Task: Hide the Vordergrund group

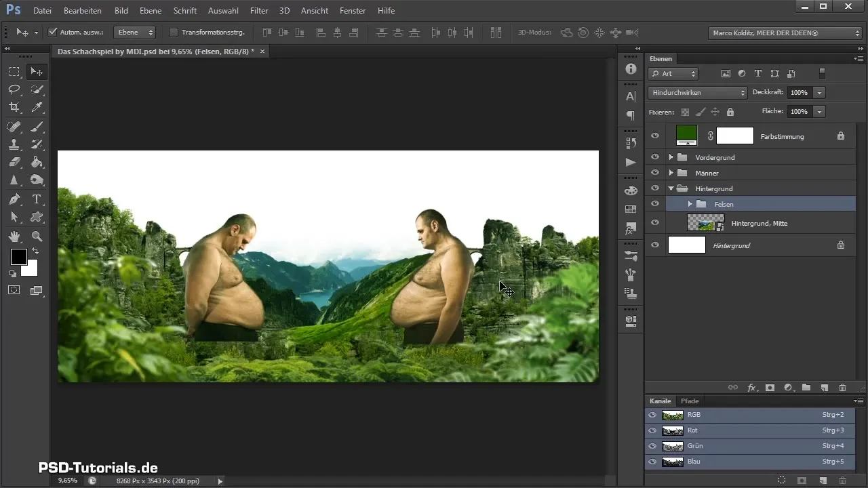Action: pyautogui.click(x=655, y=157)
